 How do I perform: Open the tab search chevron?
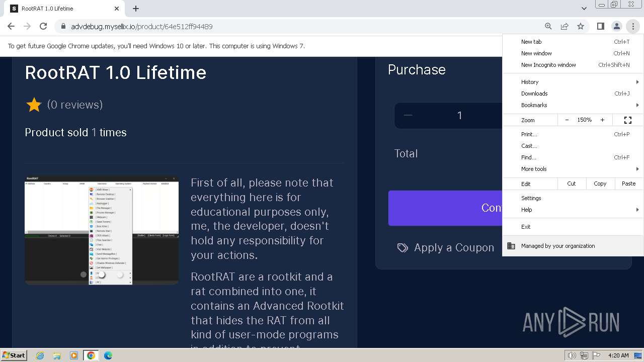584,9
